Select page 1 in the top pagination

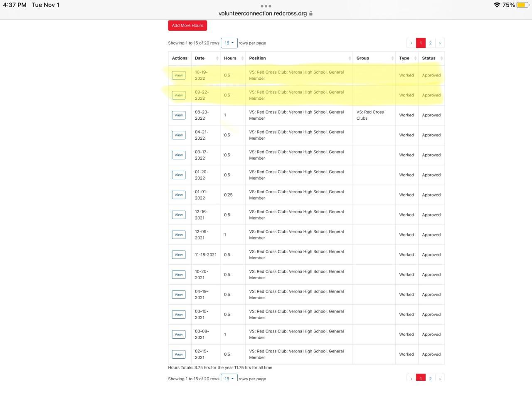[x=421, y=43]
